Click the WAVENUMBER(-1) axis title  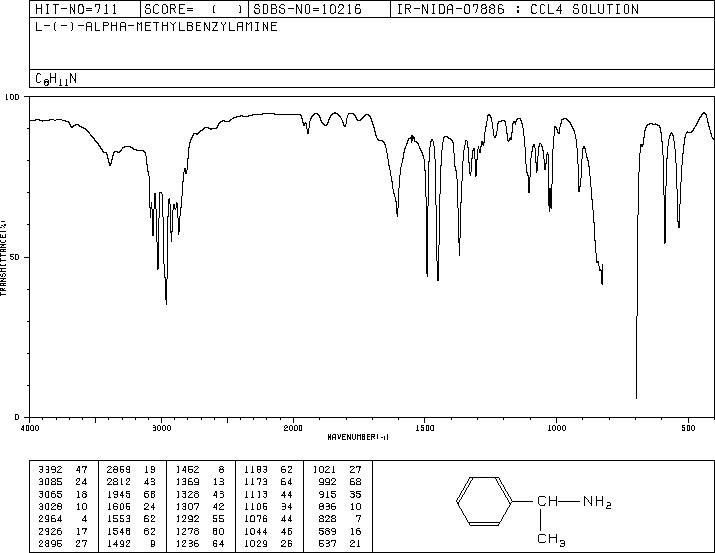coord(358,437)
